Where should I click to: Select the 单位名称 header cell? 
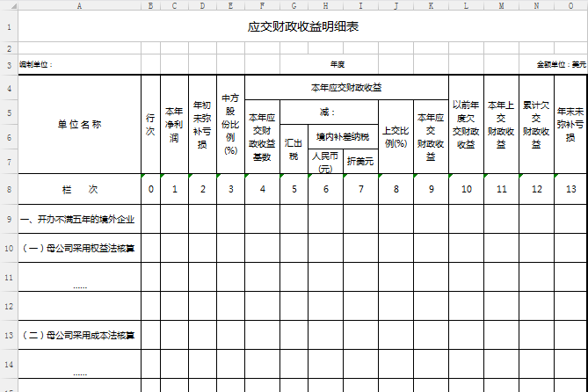(79, 124)
